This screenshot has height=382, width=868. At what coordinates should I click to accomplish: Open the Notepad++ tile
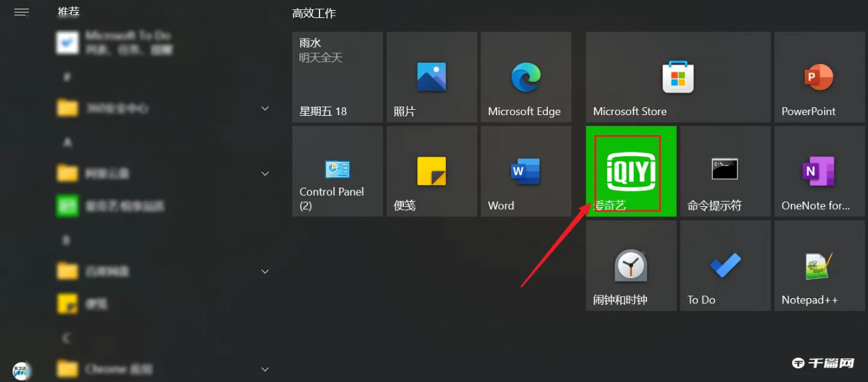(819, 266)
